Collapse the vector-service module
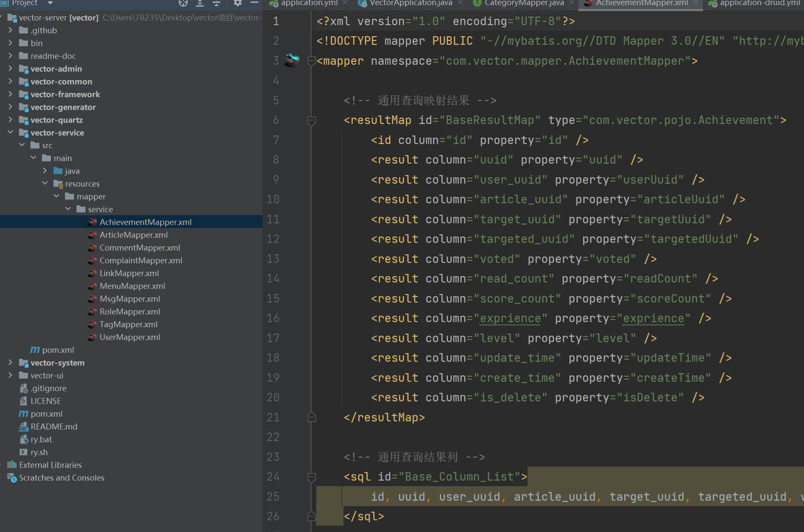Image resolution: width=804 pixels, height=532 pixels. point(11,132)
